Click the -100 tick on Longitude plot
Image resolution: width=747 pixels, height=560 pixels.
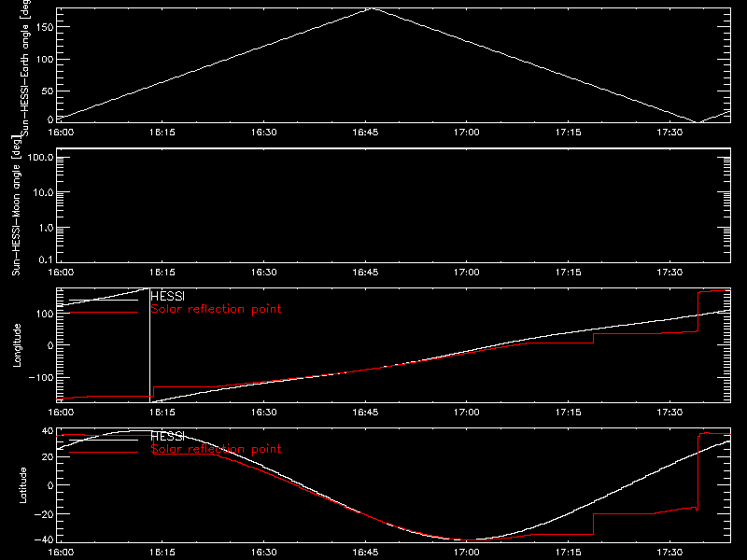(x=41, y=377)
